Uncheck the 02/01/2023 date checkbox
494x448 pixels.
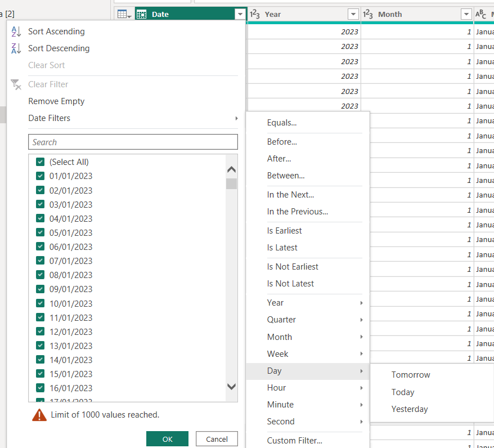click(x=41, y=190)
